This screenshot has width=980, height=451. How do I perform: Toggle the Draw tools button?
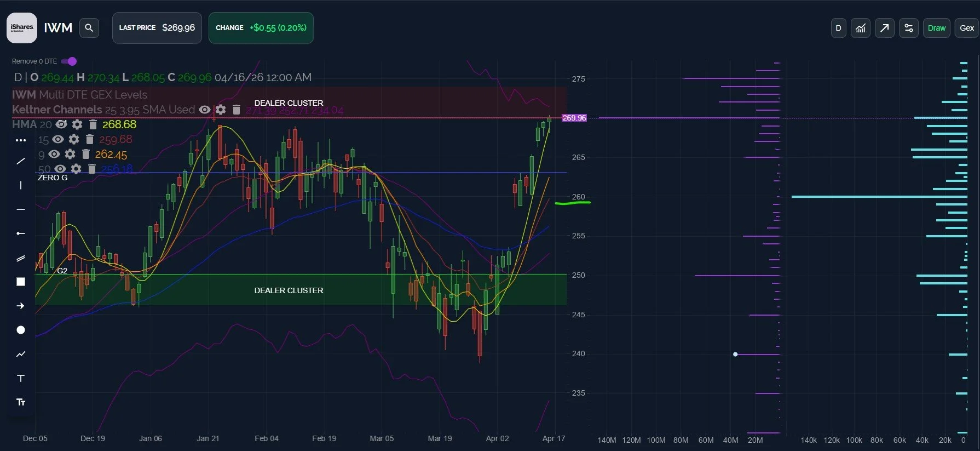pyautogui.click(x=937, y=28)
